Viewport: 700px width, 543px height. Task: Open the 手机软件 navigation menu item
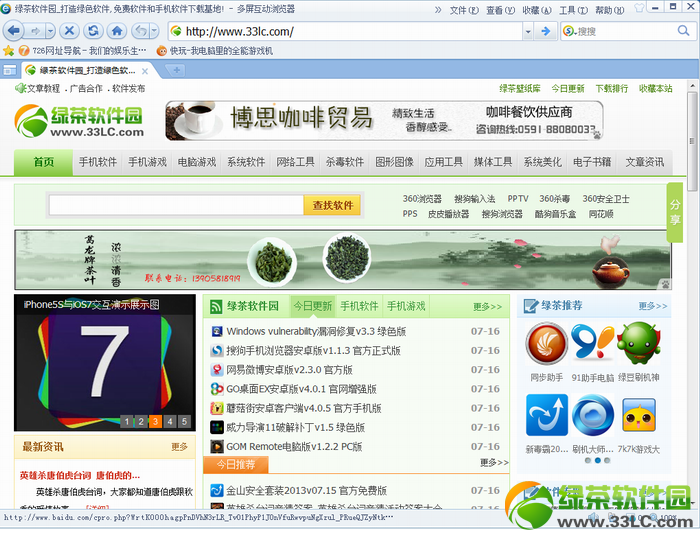point(98,162)
